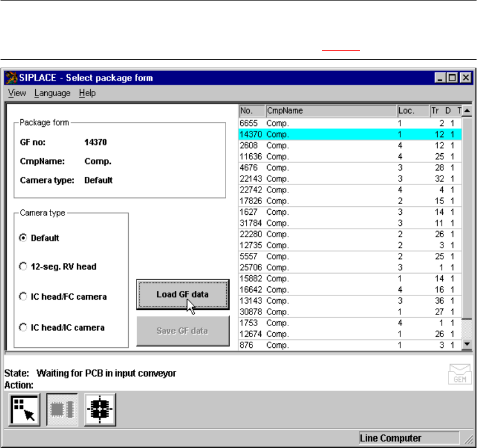Click the GF no value 14370

(96, 142)
